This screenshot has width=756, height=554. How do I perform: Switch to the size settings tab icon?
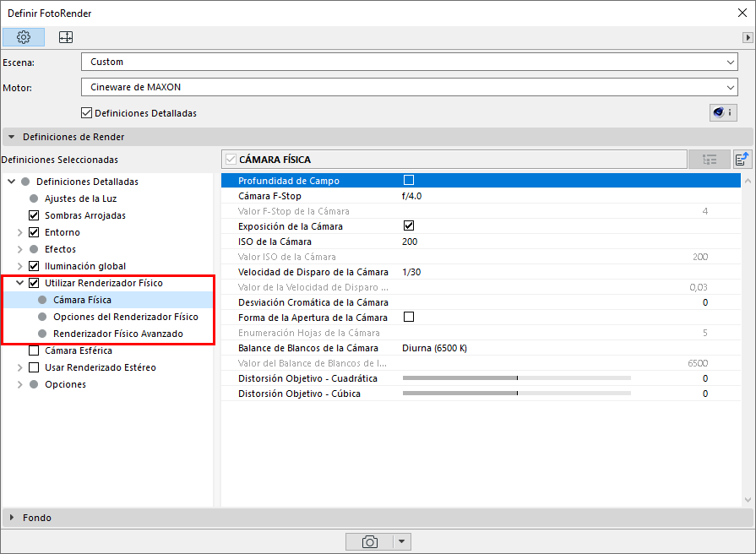(66, 37)
